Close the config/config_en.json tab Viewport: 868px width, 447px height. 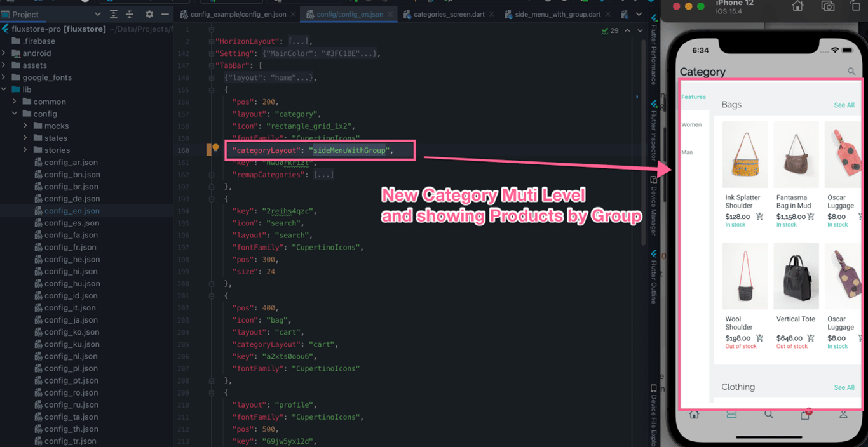pyautogui.click(x=390, y=14)
